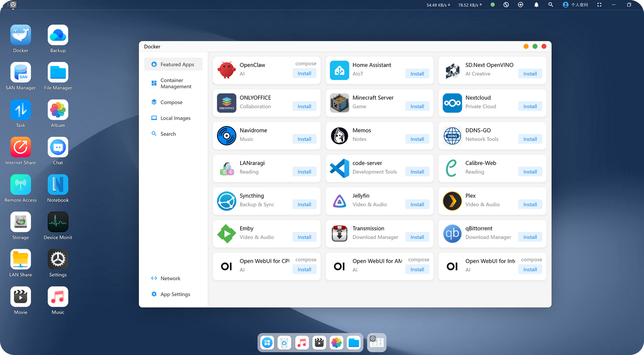Open Container Management in the sidebar
644x355 pixels.
(x=173, y=83)
